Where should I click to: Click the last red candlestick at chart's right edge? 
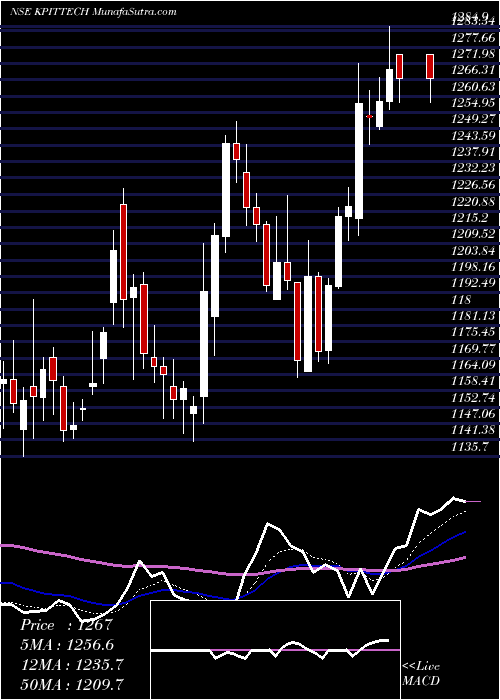point(430,67)
